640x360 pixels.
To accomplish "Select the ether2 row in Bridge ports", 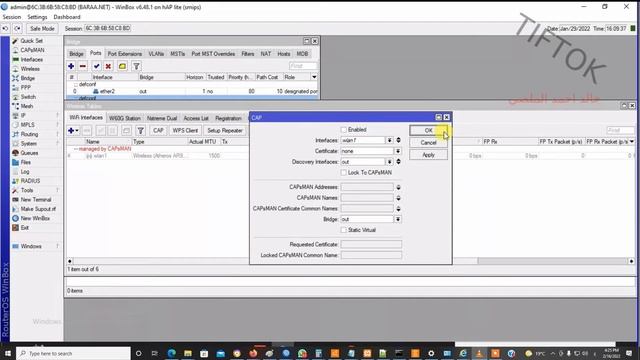I will click(x=192, y=91).
